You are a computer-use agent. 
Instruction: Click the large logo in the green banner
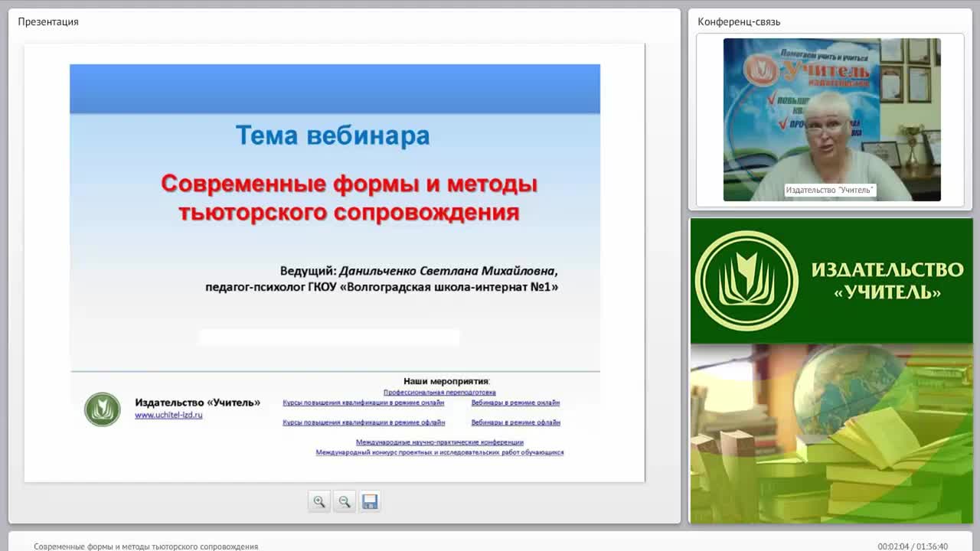tap(746, 281)
